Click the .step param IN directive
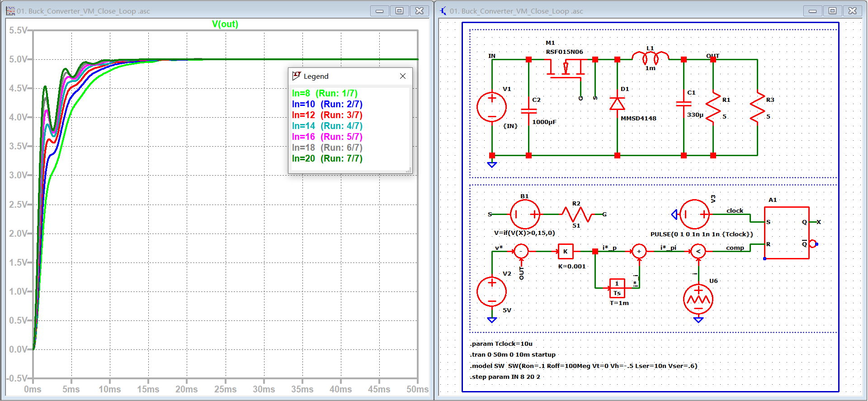868x401 pixels. (505, 377)
